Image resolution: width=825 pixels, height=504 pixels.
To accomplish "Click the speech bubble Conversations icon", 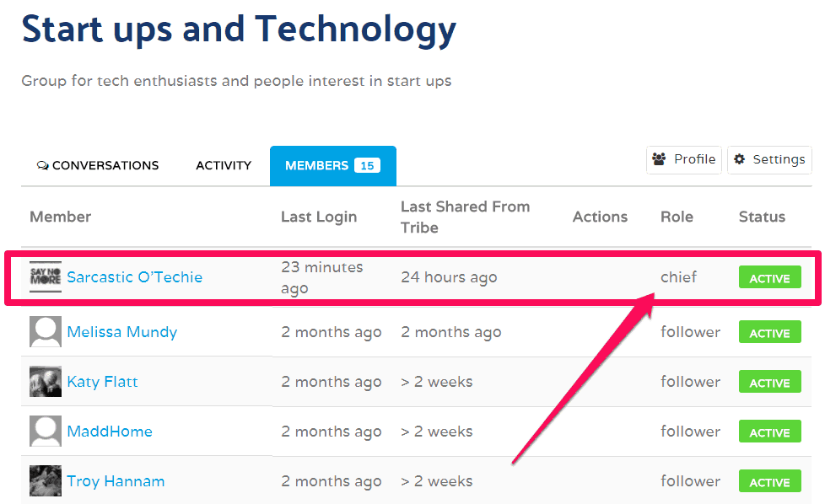I will click(43, 166).
